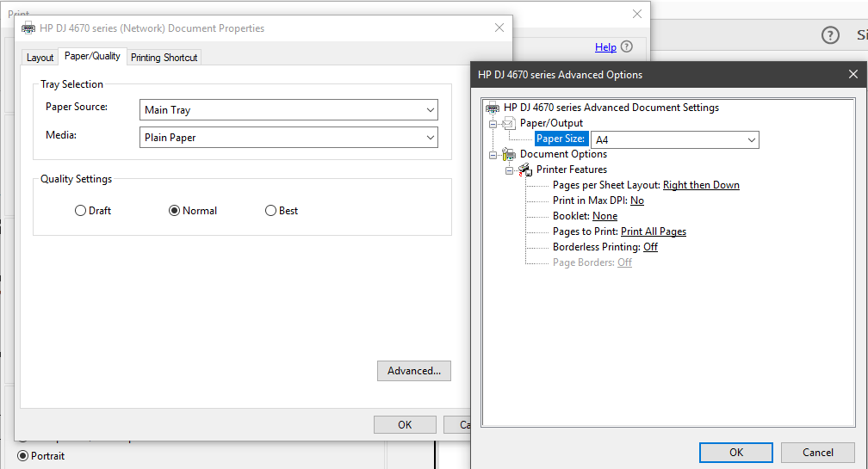
Task: Select the Paper Size tree label
Action: (x=561, y=139)
